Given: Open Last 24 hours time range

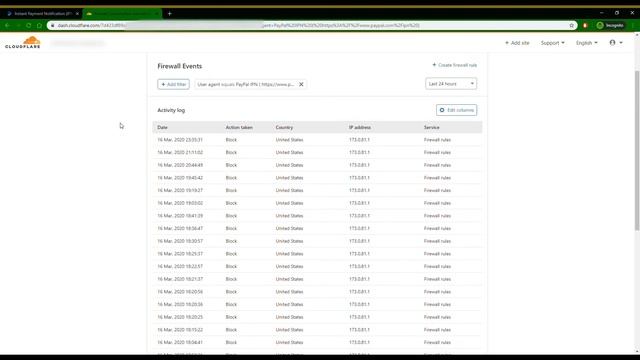Looking at the screenshot, I should [451, 84].
